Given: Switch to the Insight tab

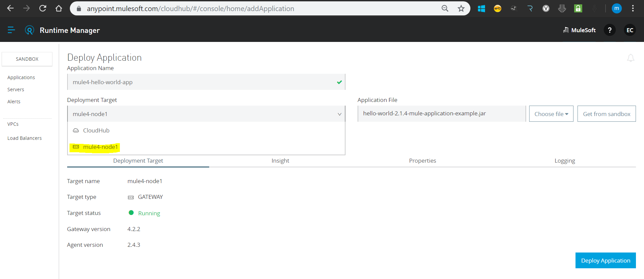Looking at the screenshot, I should point(280,161).
